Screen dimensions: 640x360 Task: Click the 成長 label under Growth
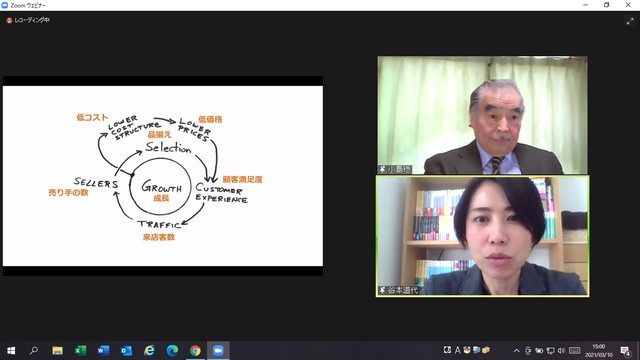pos(161,198)
